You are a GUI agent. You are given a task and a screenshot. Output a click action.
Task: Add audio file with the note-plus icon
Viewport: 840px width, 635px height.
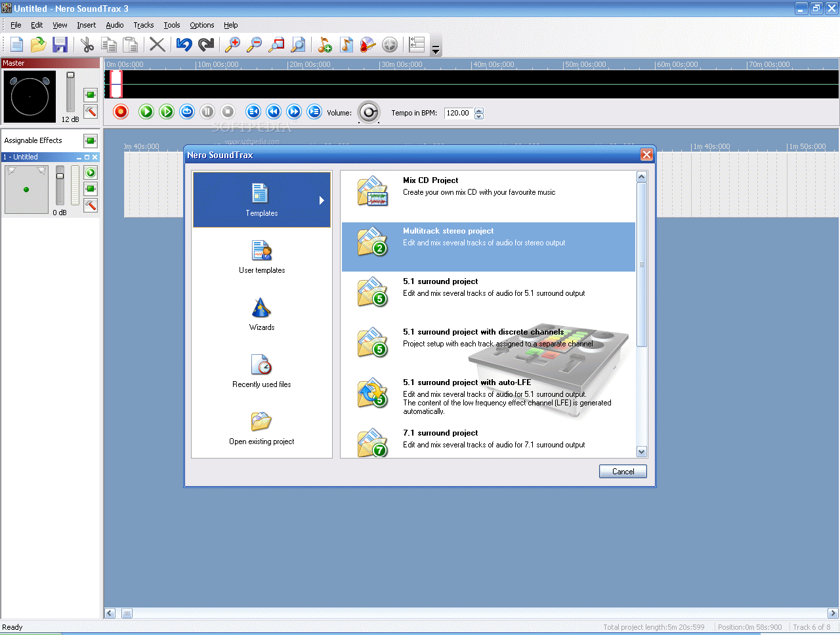(x=324, y=45)
